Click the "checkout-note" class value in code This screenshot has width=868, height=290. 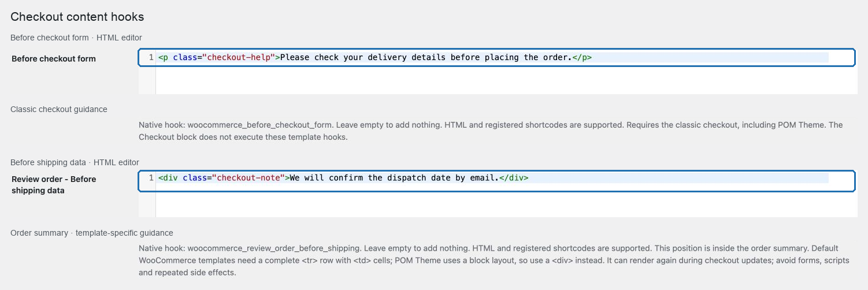(x=248, y=177)
